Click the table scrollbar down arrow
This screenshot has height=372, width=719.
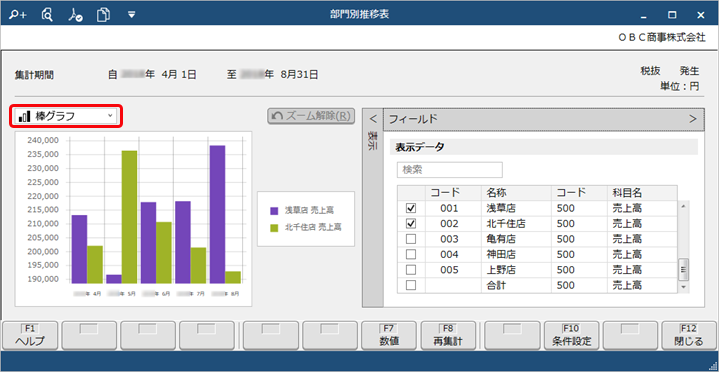683,287
